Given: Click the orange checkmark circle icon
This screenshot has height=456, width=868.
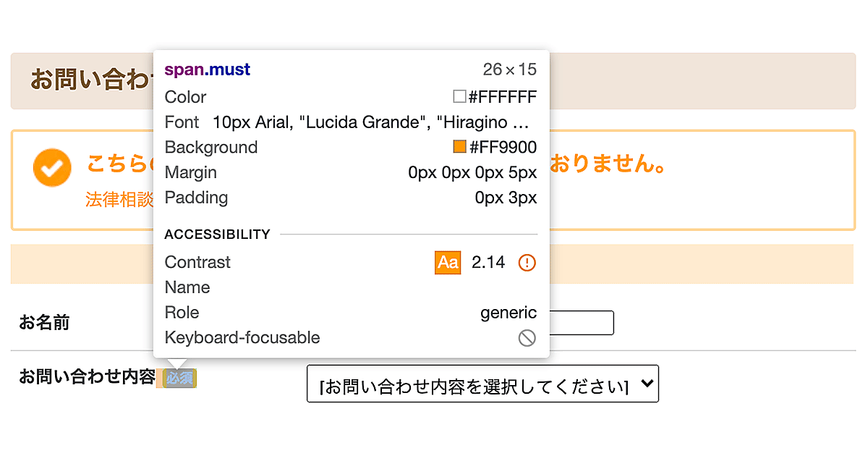Looking at the screenshot, I should click(x=52, y=169).
